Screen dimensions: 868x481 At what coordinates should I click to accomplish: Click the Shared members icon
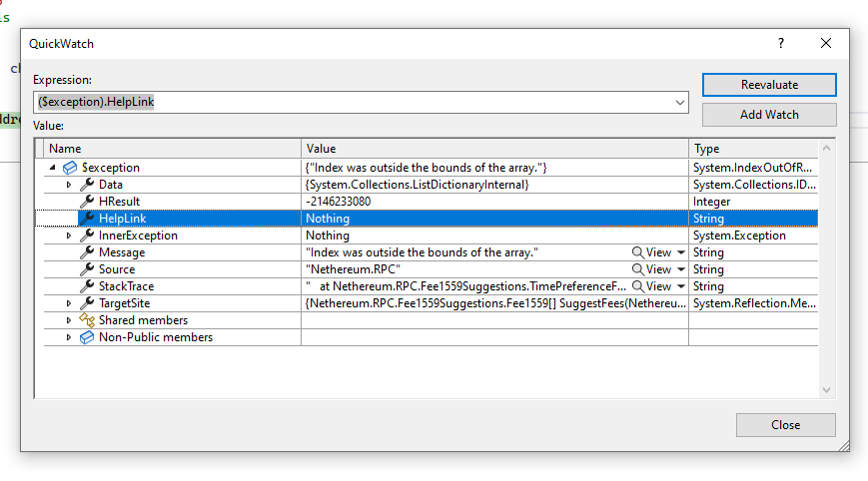pyautogui.click(x=87, y=320)
